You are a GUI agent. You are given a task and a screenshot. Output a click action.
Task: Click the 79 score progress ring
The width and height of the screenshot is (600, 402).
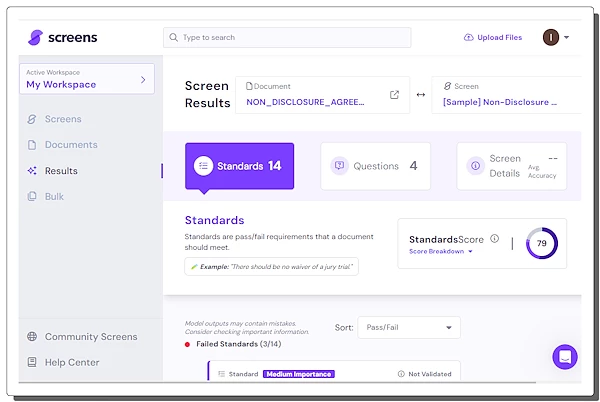point(541,243)
